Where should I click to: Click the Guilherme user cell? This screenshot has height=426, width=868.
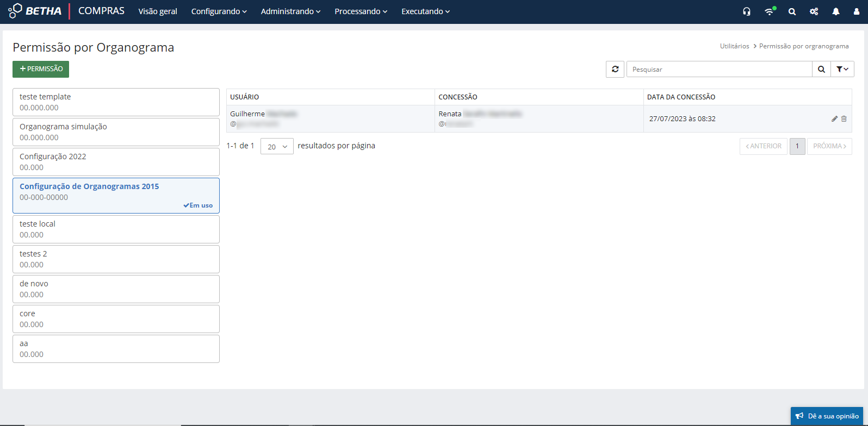tap(331, 118)
